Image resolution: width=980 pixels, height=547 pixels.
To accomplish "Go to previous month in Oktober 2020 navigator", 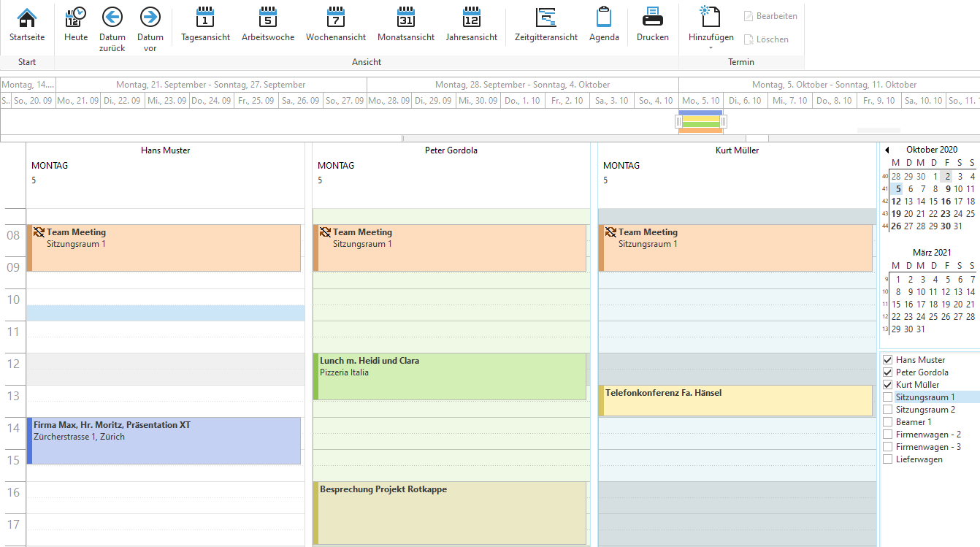I will (888, 149).
